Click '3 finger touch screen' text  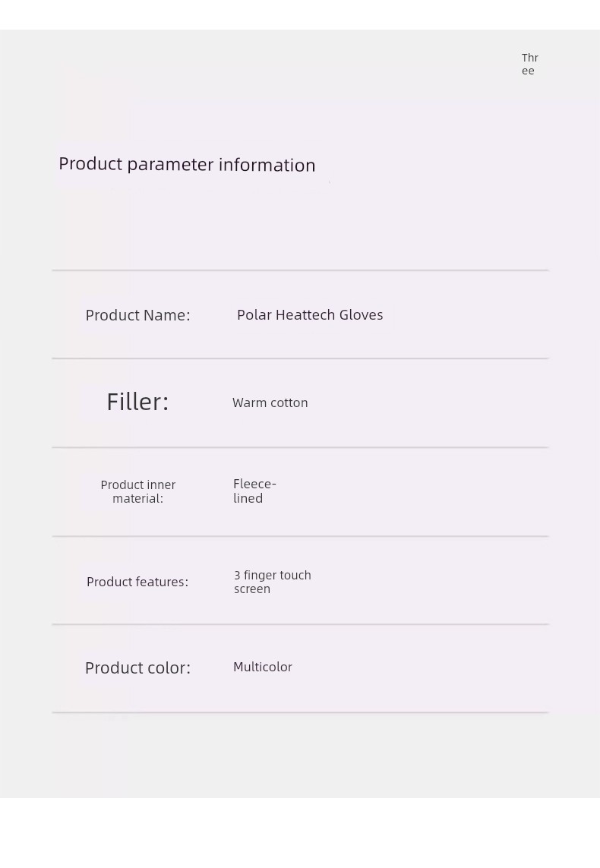tap(273, 582)
